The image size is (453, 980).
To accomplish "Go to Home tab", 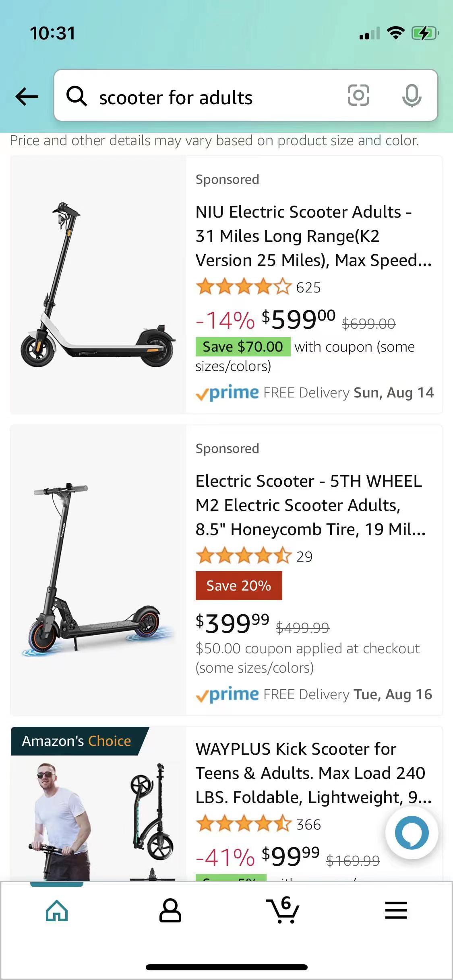I will (57, 910).
